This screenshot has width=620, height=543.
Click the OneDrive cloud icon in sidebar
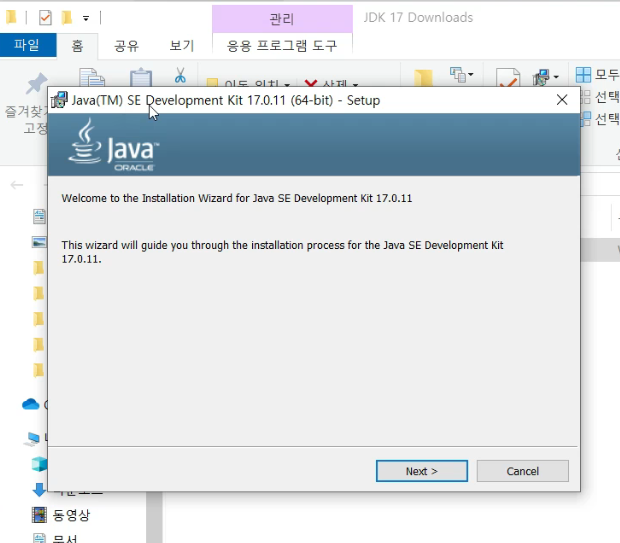point(30,404)
